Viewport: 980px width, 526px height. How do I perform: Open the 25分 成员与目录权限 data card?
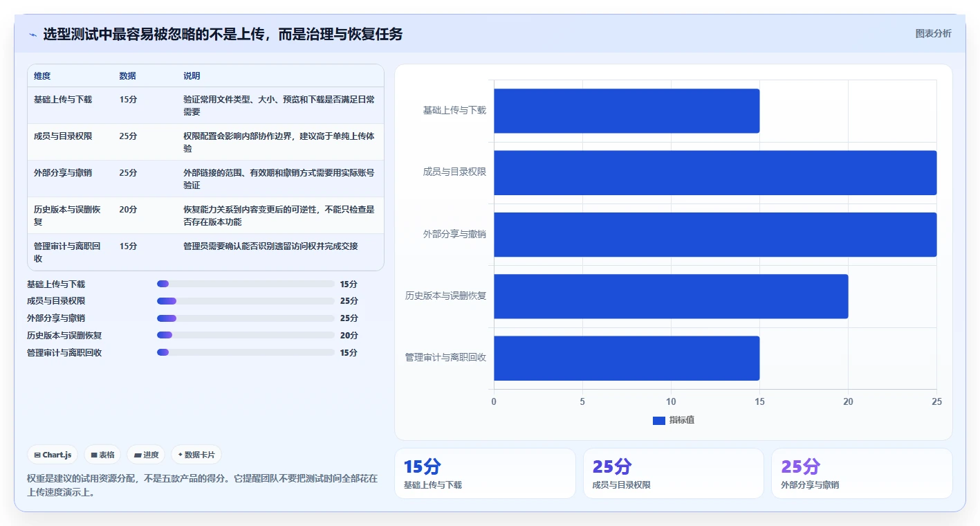[674, 473]
